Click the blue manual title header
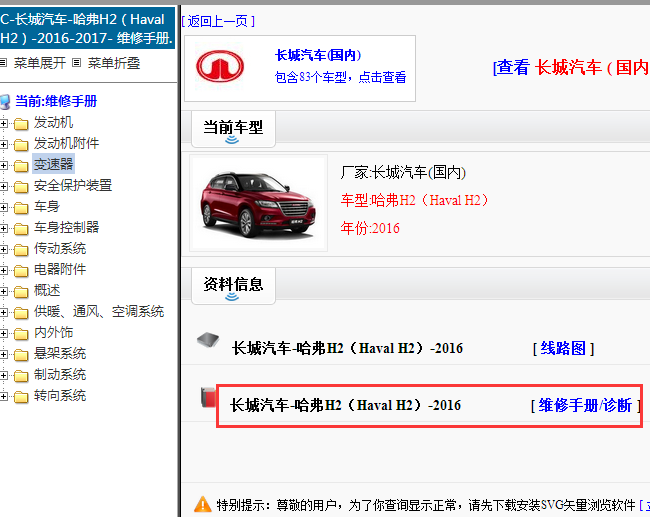This screenshot has width=650, height=517. (87, 28)
